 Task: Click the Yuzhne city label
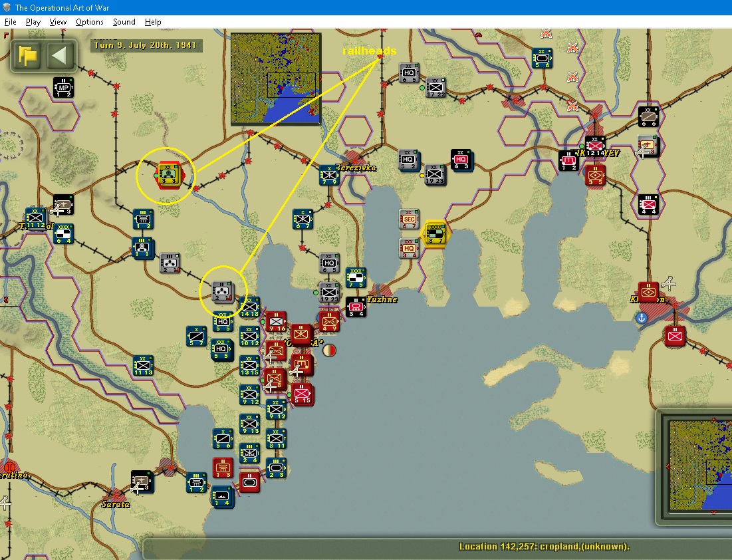[x=382, y=299]
